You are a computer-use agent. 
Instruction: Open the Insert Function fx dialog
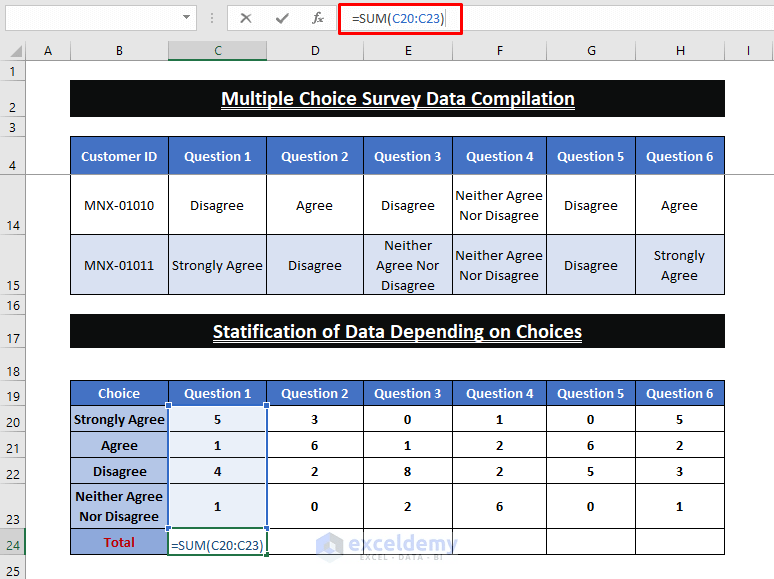click(318, 19)
